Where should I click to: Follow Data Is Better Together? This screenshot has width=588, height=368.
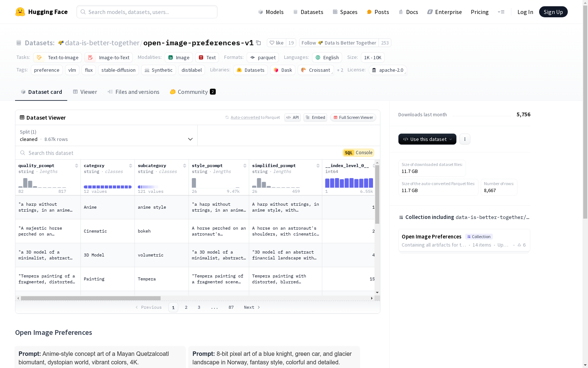[x=339, y=43]
